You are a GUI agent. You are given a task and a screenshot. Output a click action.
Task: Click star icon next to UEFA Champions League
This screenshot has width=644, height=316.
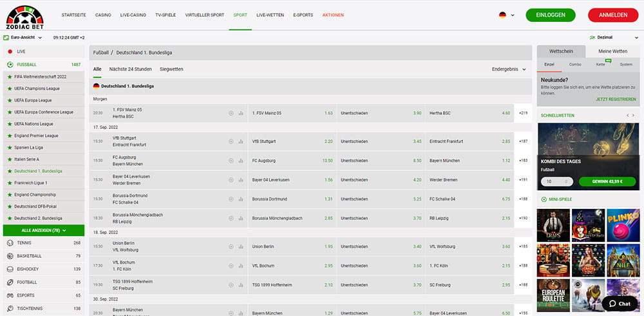(10, 88)
